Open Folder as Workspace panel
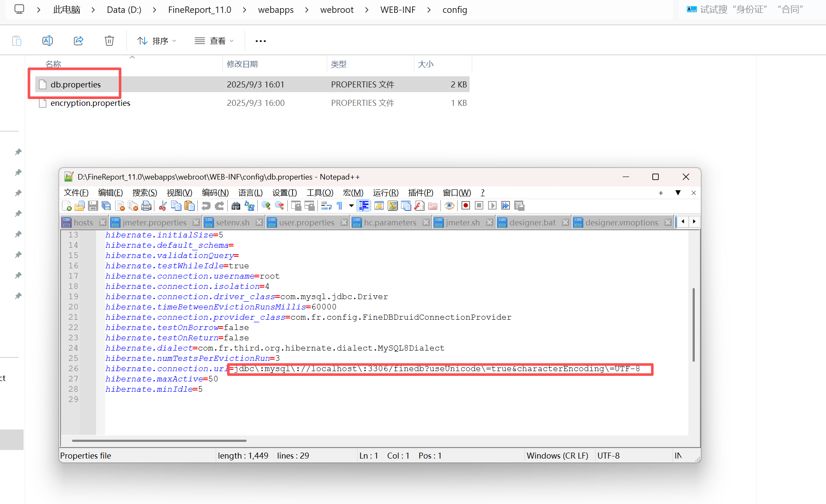Image resolution: width=826 pixels, height=504 pixels. coord(433,206)
